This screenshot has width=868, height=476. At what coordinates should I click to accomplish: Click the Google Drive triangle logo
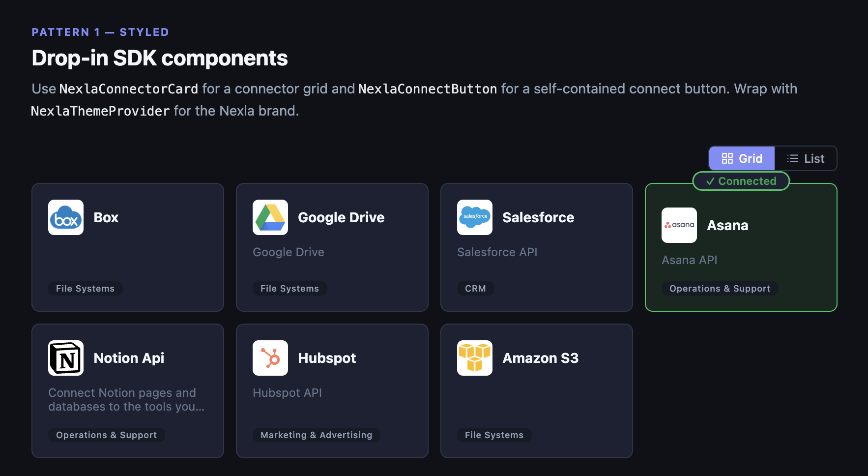coord(270,217)
